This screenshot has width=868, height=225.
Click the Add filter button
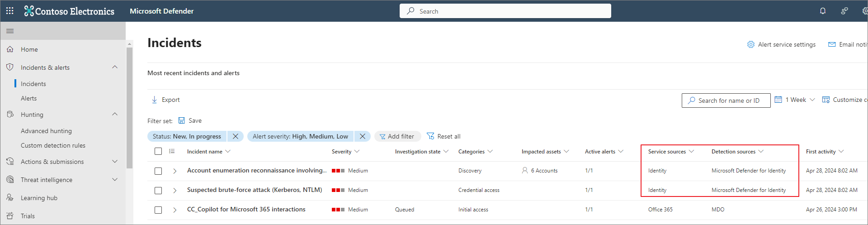397,136
